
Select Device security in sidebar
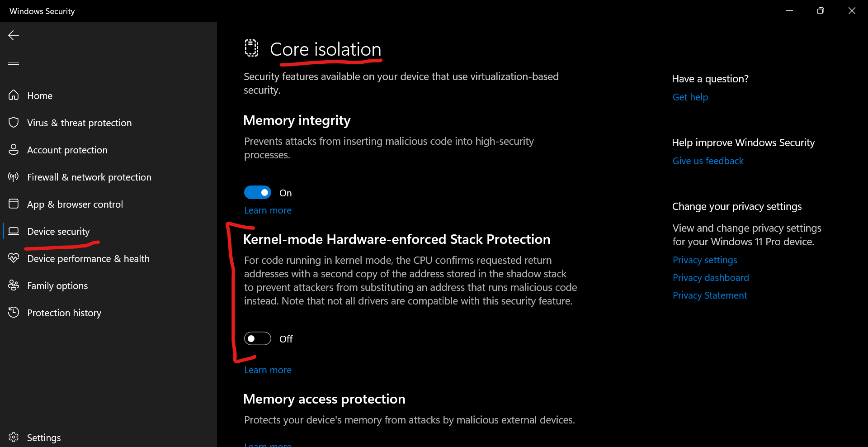coord(58,231)
